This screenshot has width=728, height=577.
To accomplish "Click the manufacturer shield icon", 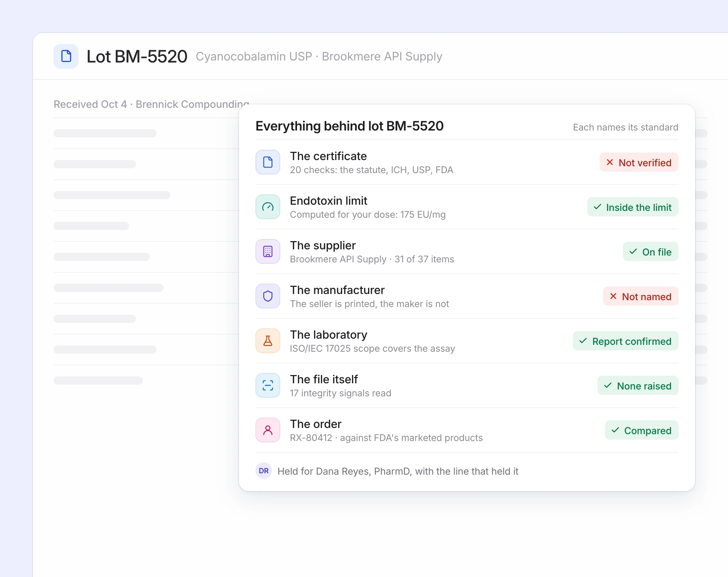I will point(268,296).
